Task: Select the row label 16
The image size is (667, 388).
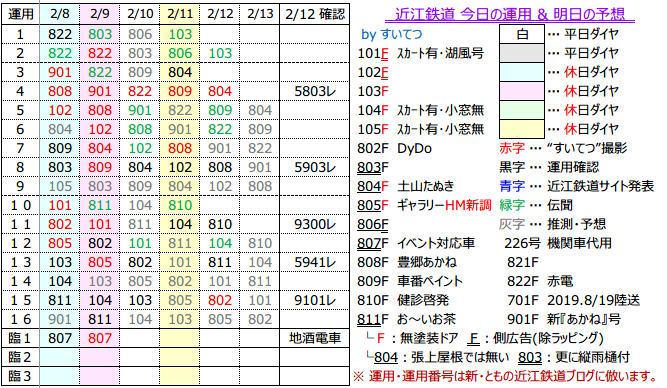Action: tap(20, 320)
